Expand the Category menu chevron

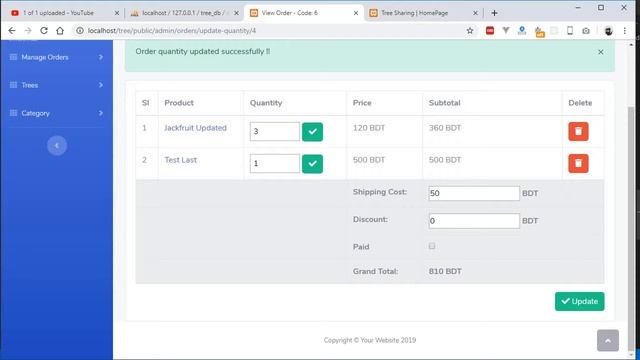pos(101,113)
